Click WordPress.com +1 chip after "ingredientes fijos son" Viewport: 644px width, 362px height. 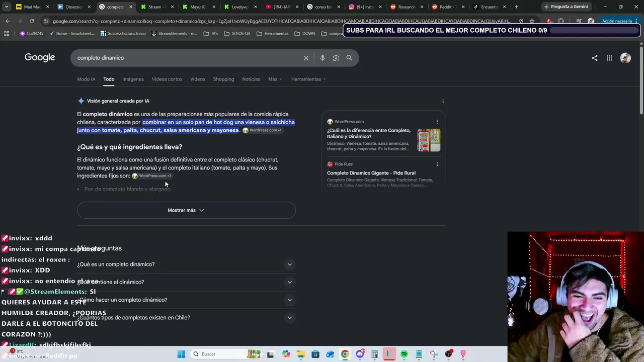(x=151, y=176)
